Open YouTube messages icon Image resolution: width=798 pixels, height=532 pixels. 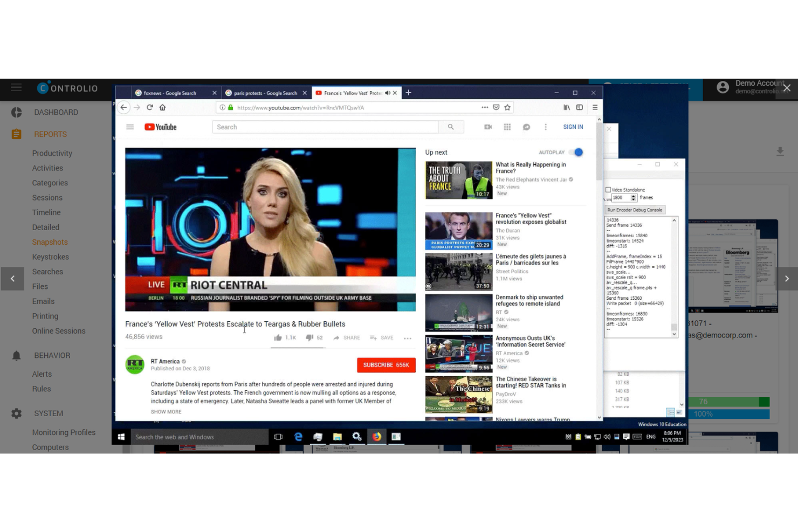tap(526, 127)
